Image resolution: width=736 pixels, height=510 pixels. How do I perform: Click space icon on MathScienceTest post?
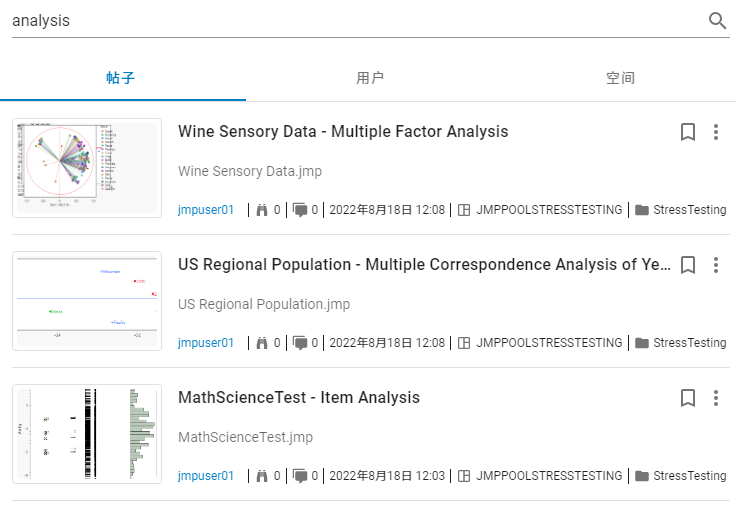[x=464, y=476]
